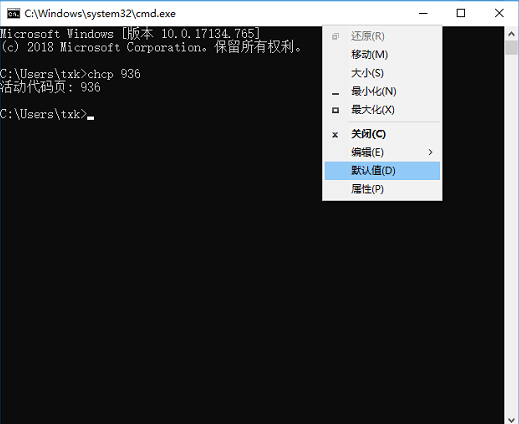519x424 pixels.
Task: Minimize the cmd window from title bar
Action: (x=423, y=13)
